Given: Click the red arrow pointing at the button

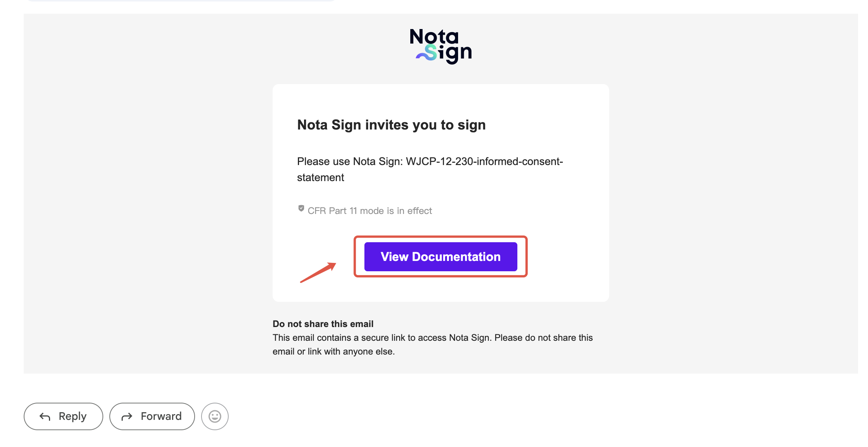Looking at the screenshot, I should click(x=318, y=272).
